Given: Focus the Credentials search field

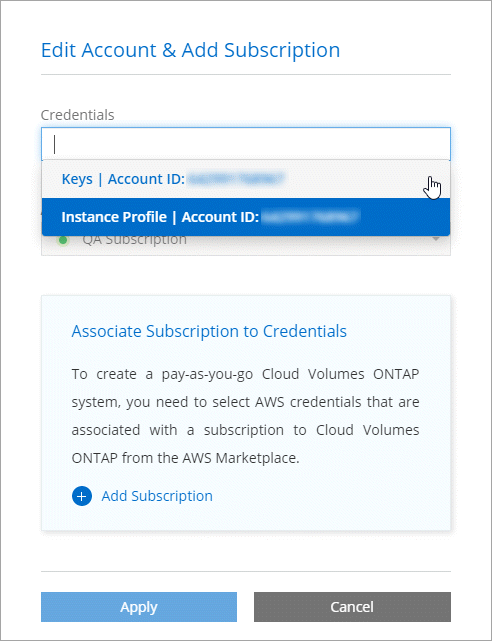Looking at the screenshot, I should coord(246,144).
